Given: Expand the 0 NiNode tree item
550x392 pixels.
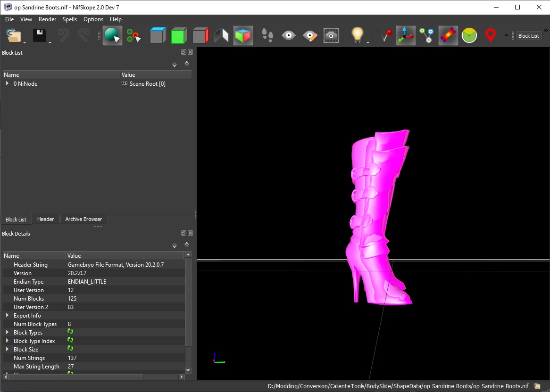Looking at the screenshot, I should [x=7, y=84].
